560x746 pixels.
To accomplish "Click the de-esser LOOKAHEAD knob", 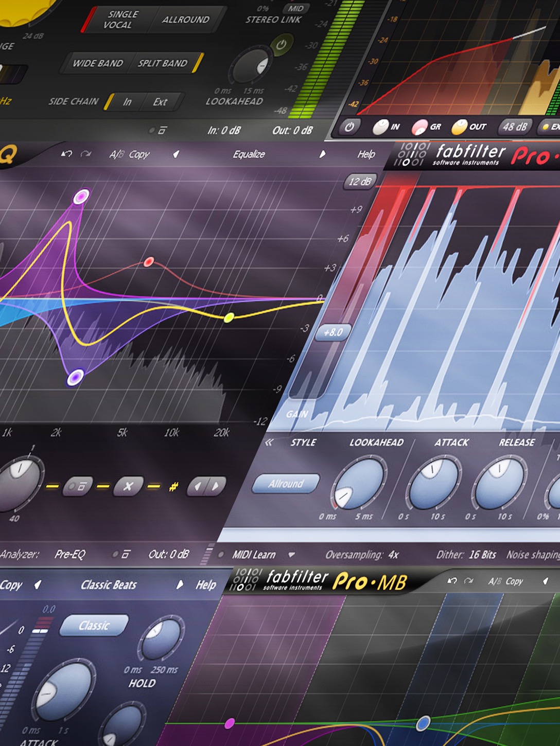I will (252, 65).
